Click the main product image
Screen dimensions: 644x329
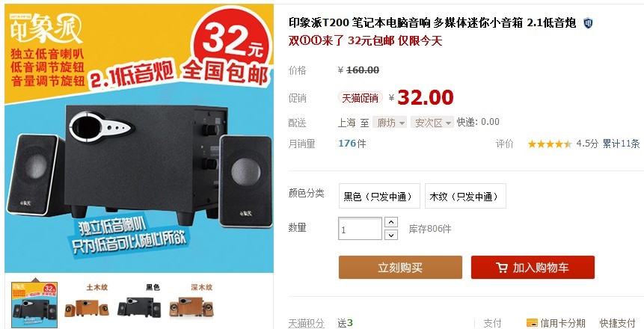[x=139, y=138]
